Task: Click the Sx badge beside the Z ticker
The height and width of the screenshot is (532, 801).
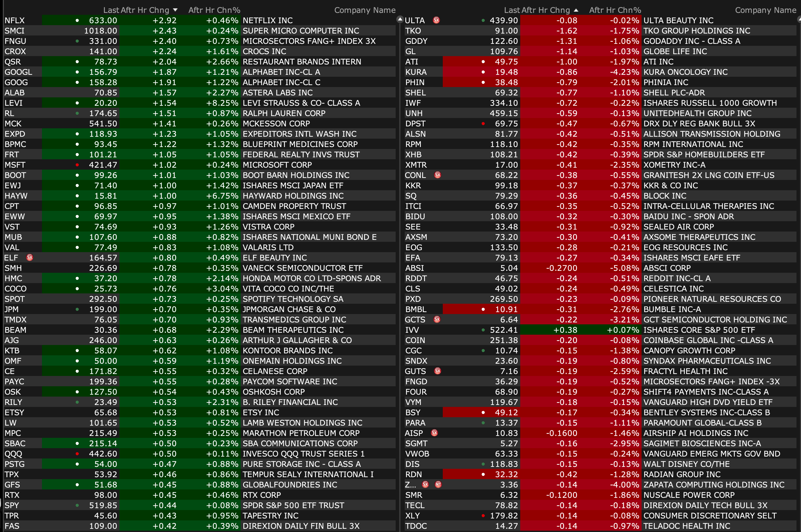Action: coord(426,485)
